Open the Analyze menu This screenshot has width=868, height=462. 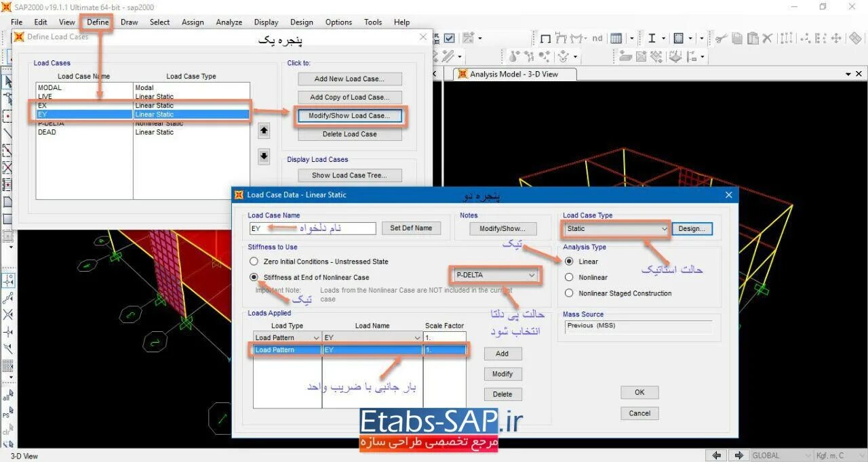tap(229, 22)
